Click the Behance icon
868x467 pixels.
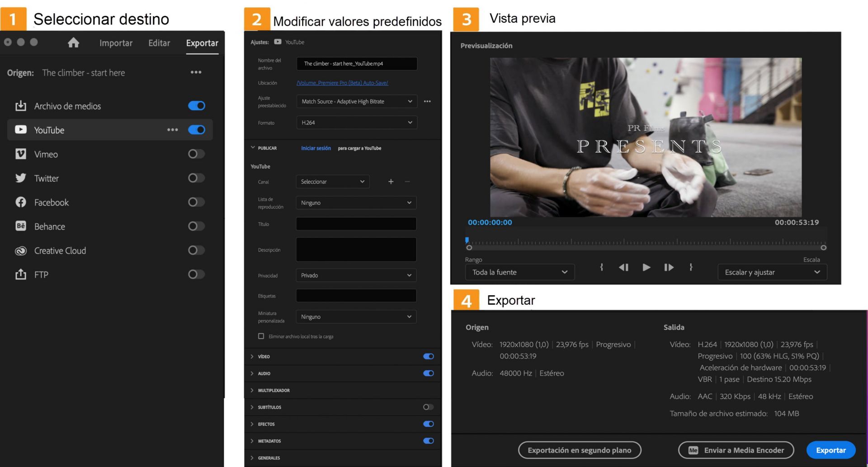pos(21,226)
